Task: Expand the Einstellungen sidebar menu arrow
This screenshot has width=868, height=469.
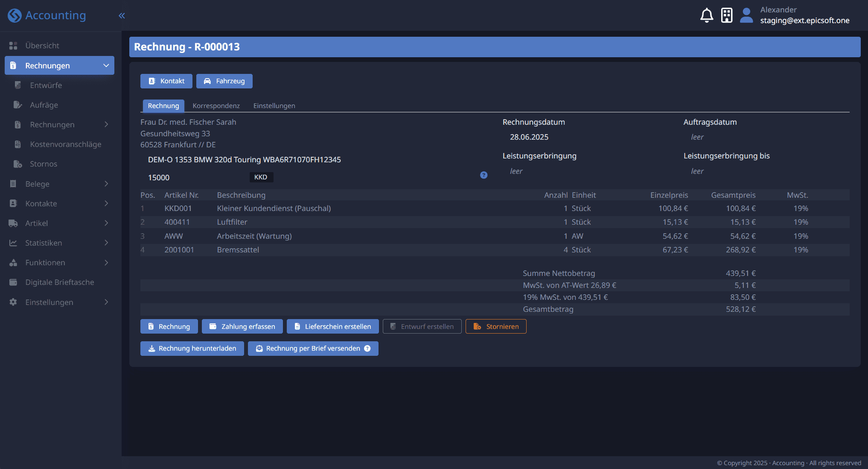Action: tap(106, 302)
